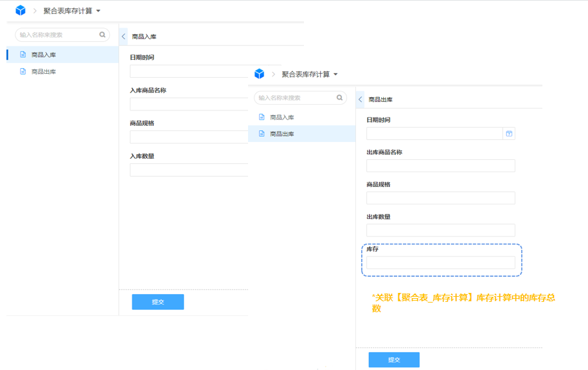Collapse the sidebar using the chevron beside the 商品入库 title
588x370 pixels.
click(x=123, y=37)
